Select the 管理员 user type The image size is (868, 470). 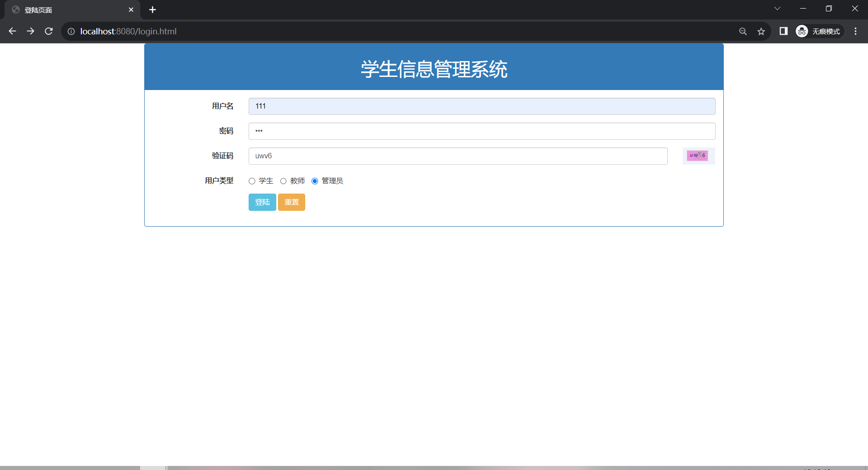point(315,181)
